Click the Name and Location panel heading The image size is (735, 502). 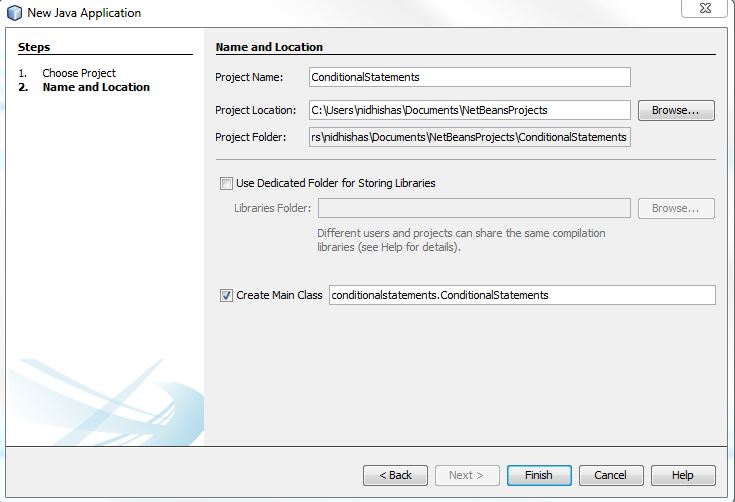pyautogui.click(x=269, y=47)
